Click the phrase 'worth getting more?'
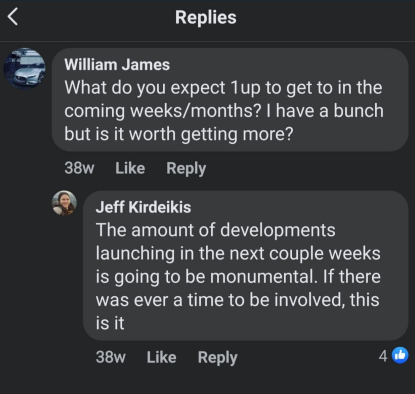This screenshot has height=394, width=415. tap(211, 134)
